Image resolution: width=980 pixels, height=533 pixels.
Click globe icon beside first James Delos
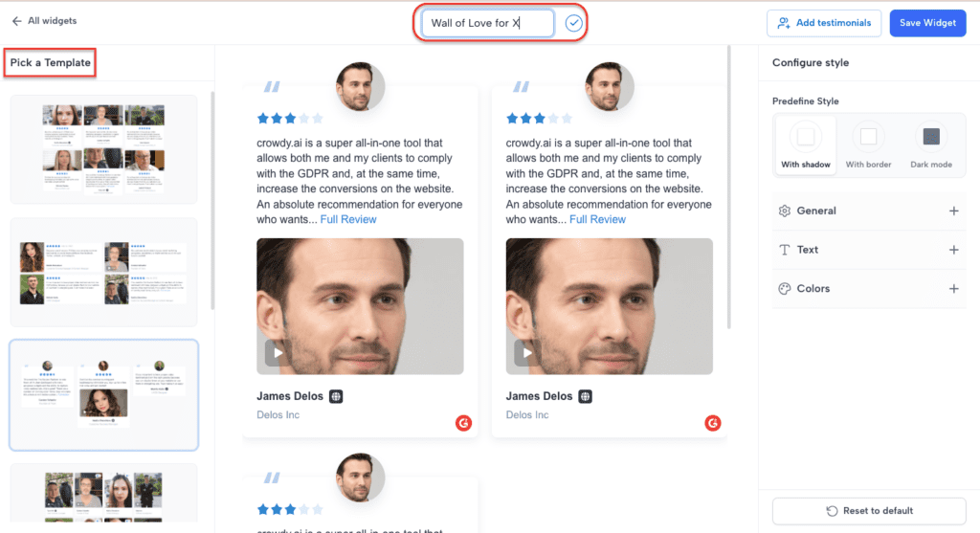point(336,396)
